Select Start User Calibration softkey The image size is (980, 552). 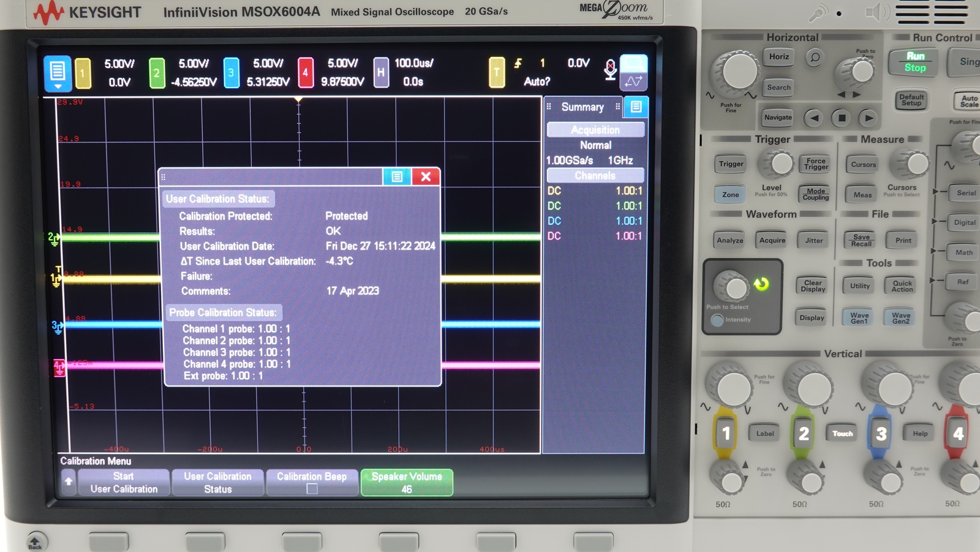pyautogui.click(x=124, y=482)
